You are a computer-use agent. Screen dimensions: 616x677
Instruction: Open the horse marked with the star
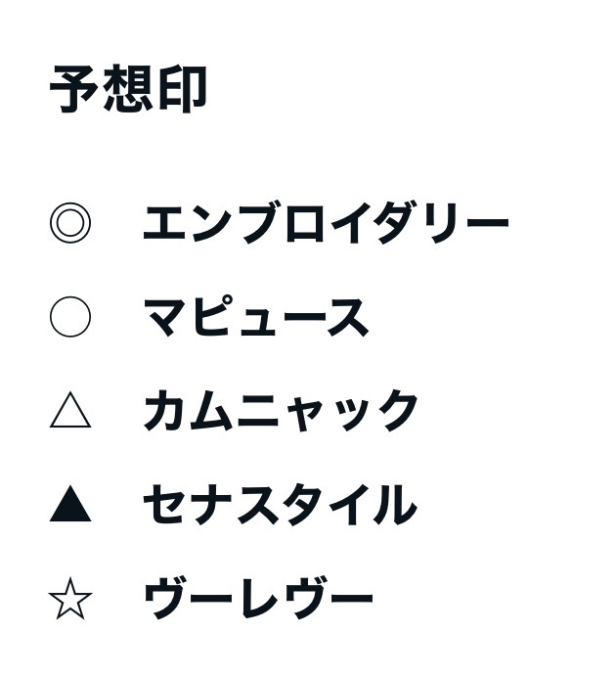coord(258,600)
